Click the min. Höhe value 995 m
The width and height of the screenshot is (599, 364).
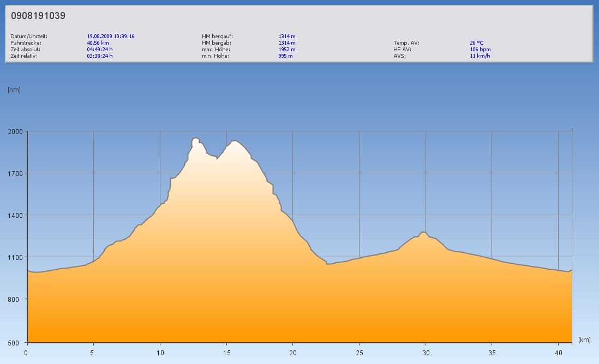point(285,56)
